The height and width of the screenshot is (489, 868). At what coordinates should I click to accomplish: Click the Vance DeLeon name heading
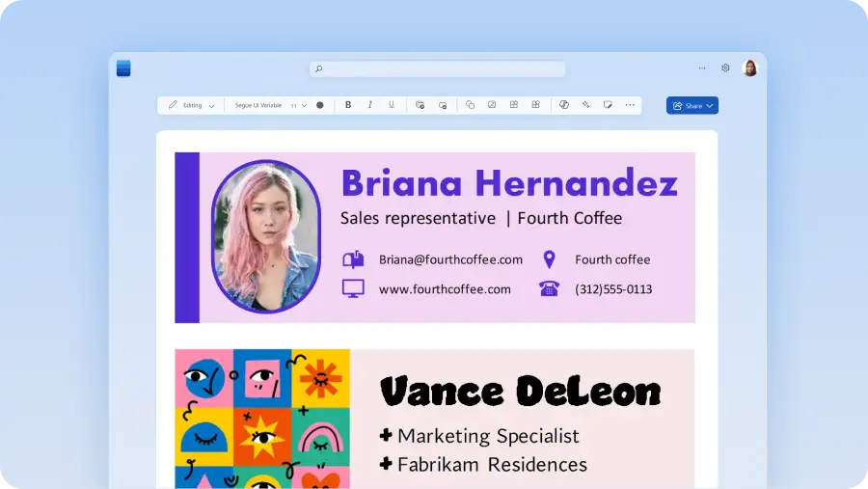pyautogui.click(x=521, y=392)
